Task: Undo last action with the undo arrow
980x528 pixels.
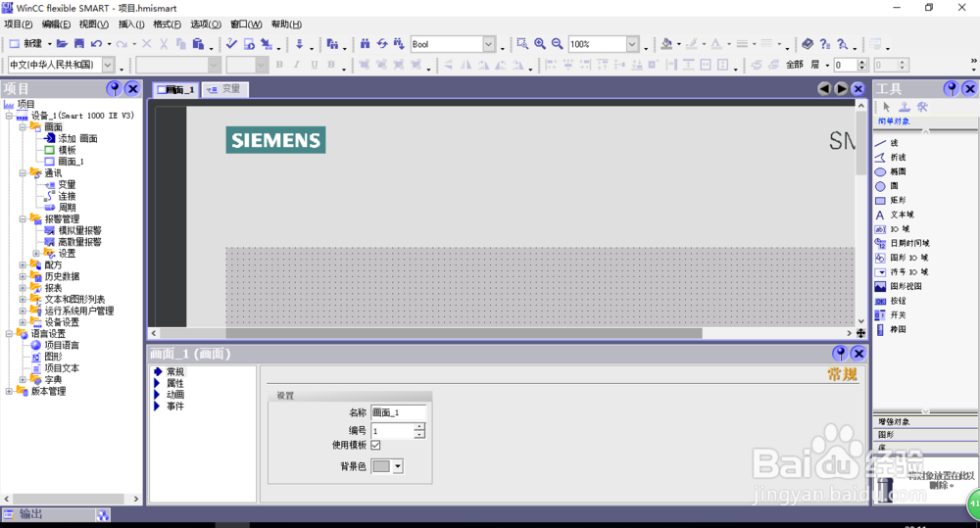Action: tap(96, 44)
